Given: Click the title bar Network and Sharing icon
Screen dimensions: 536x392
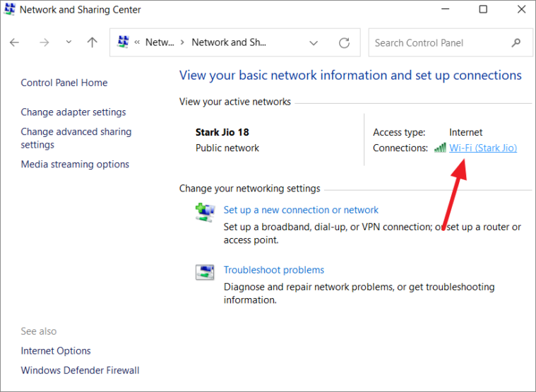Looking at the screenshot, I should pos(10,9).
